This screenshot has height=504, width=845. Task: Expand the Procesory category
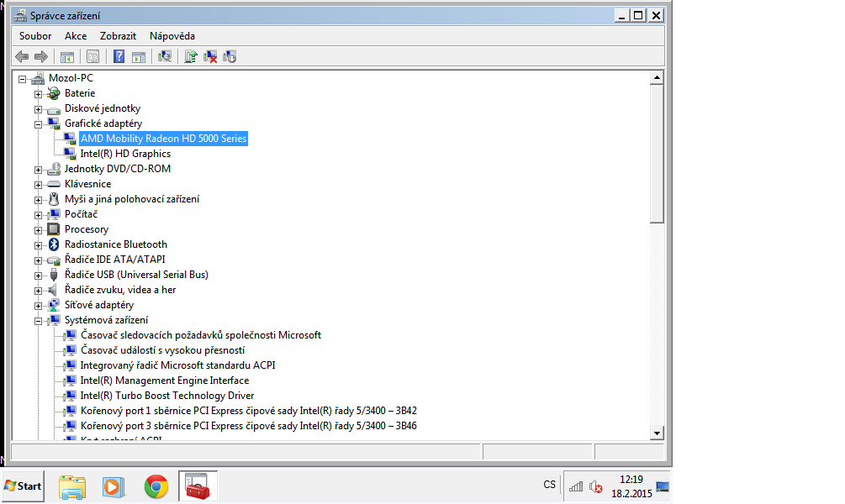39,230
